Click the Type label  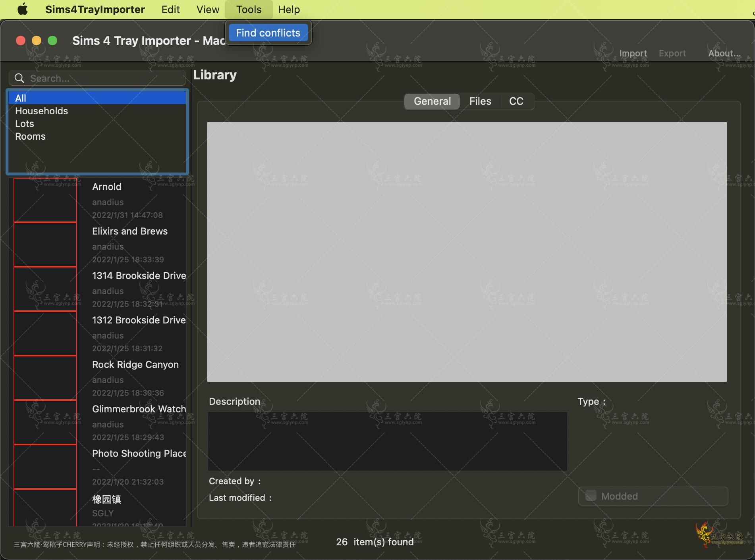[x=591, y=401]
